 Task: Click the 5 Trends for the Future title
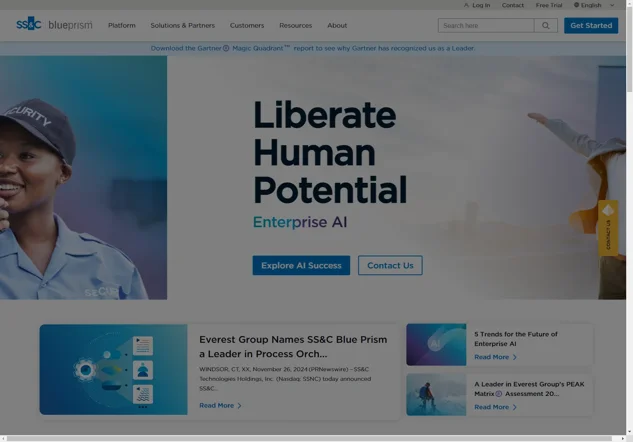click(x=516, y=339)
